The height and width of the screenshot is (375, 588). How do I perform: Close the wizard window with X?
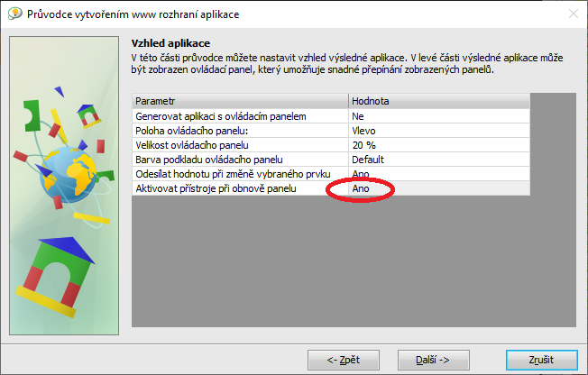574,14
